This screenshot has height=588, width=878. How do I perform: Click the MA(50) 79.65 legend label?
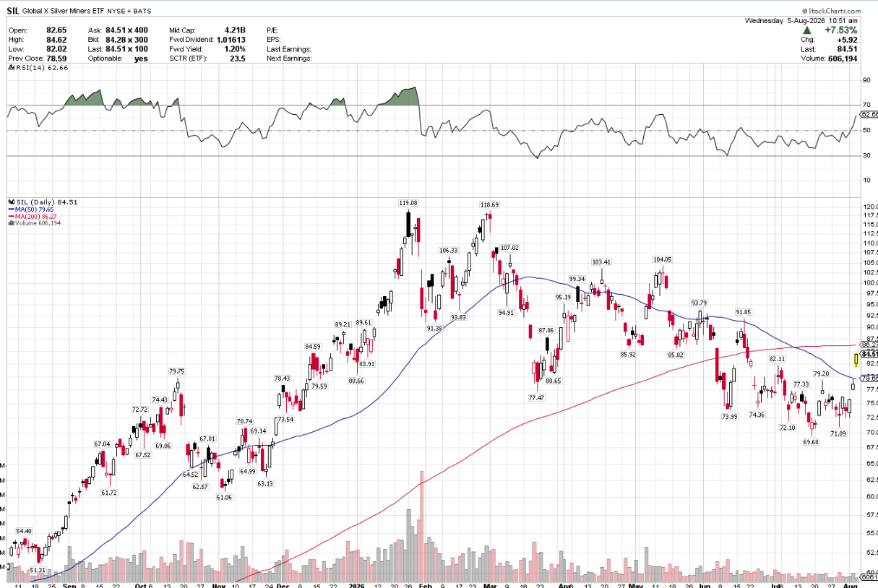34,209
